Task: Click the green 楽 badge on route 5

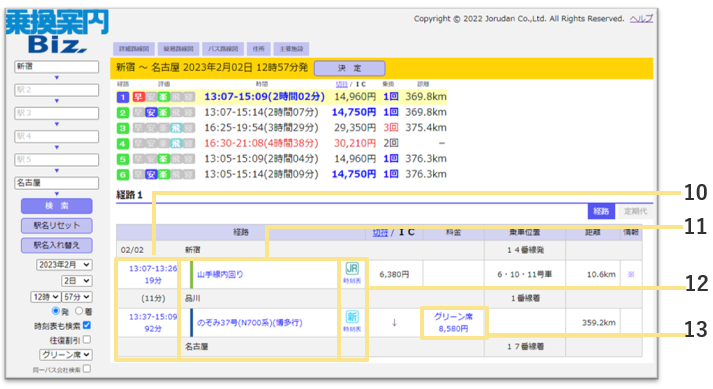Action: point(163,159)
